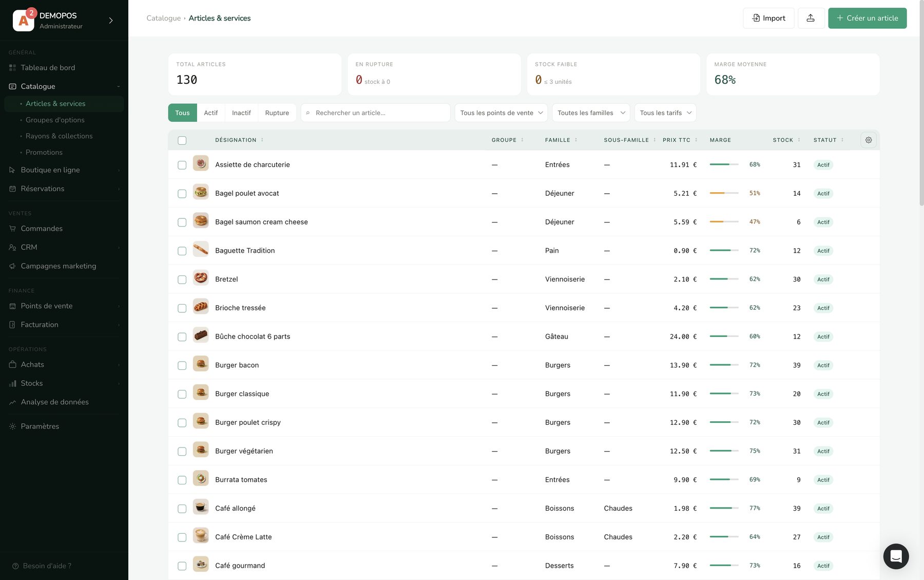Click the Catalogue breadcrumb link
Screen dimensions: 924x580
pyautogui.click(x=164, y=18)
